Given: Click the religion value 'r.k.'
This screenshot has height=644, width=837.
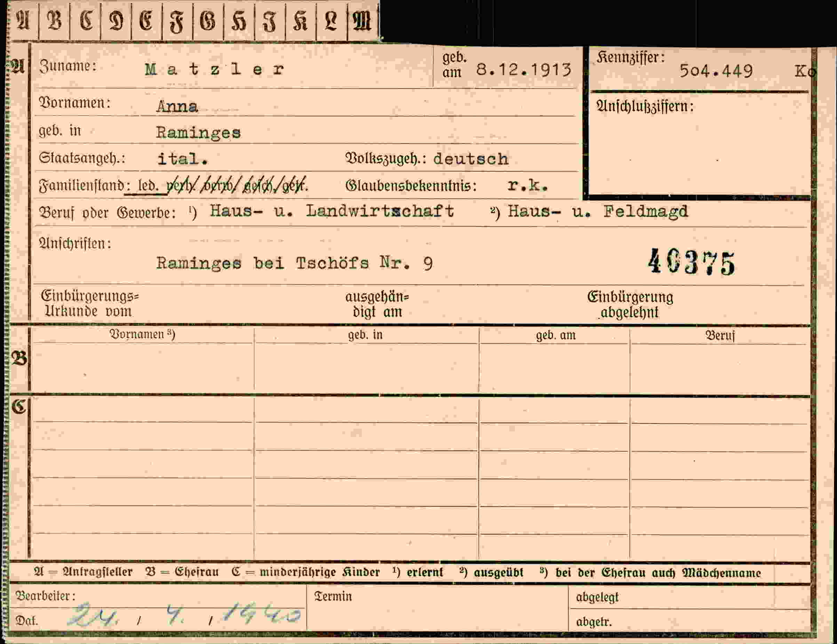Looking at the screenshot, I should (x=528, y=185).
